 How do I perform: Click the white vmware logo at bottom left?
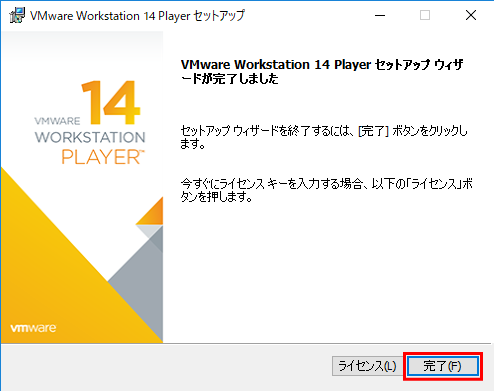[x=33, y=328]
